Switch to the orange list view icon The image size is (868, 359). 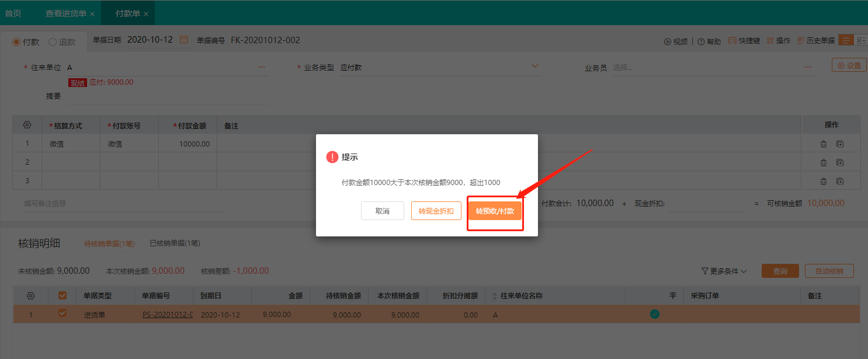(845, 40)
